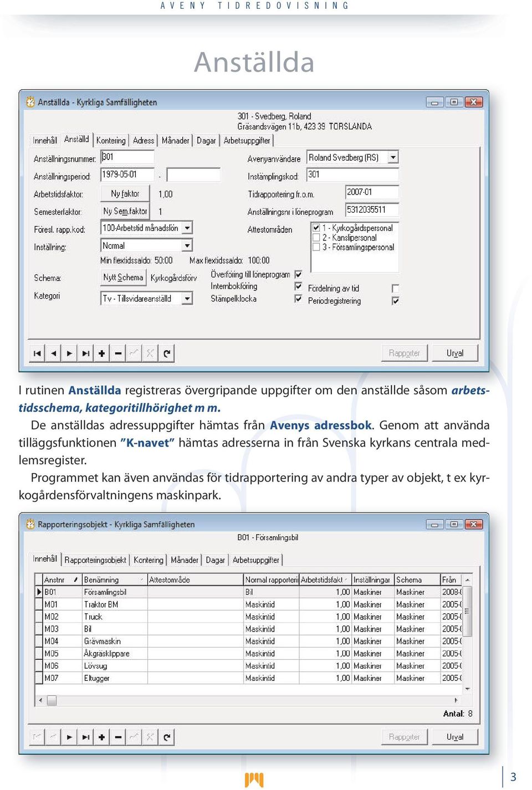This screenshot has height=790, width=532.
Task: Go to next record in Anställda window
Action: coord(69,353)
